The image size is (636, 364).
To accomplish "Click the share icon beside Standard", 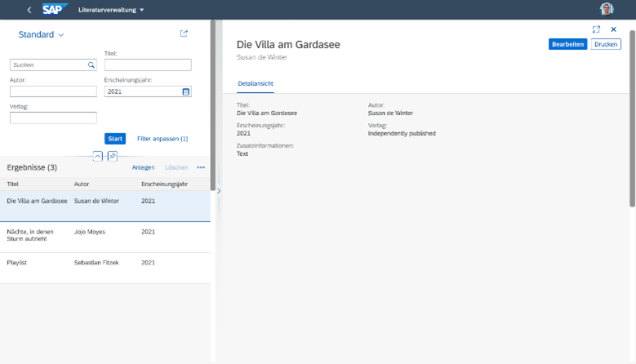I will [x=184, y=33].
